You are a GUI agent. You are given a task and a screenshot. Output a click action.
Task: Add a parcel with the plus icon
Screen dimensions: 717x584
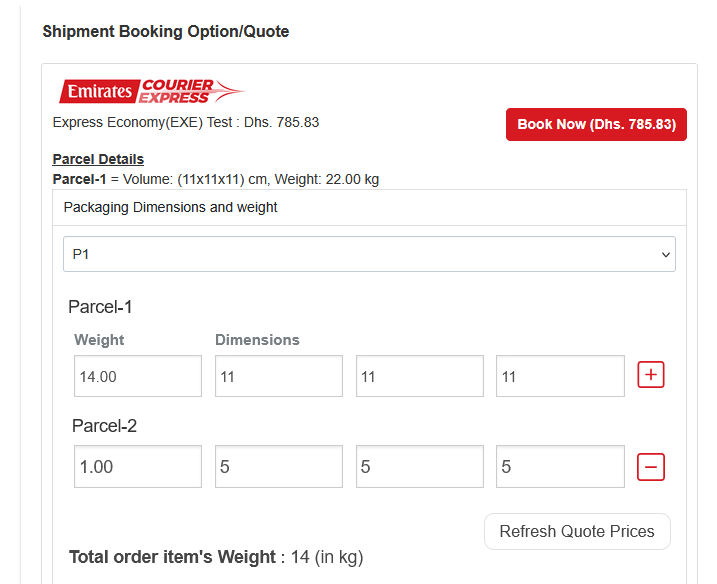(651, 375)
